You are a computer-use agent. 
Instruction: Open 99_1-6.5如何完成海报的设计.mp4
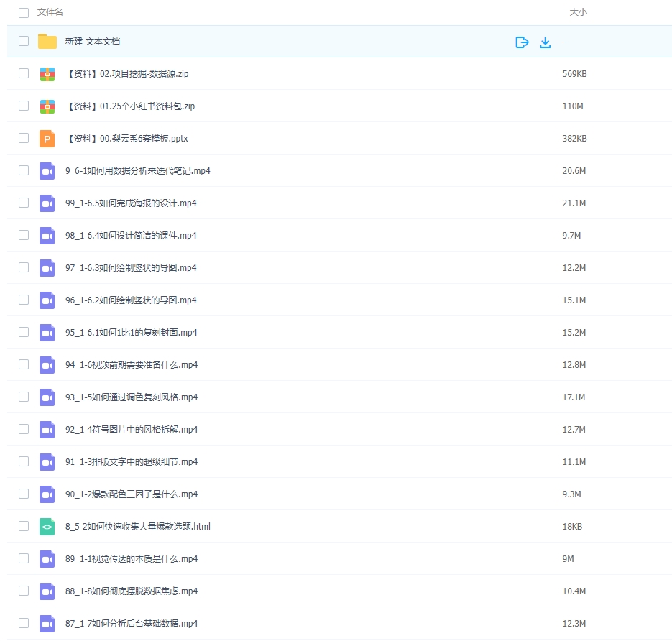tap(129, 203)
